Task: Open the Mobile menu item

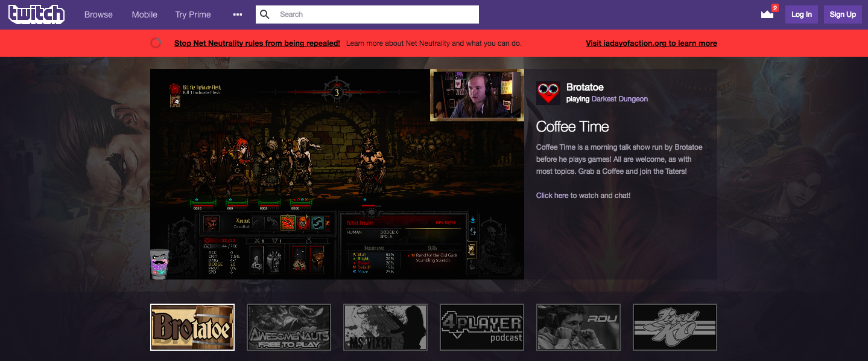Action: (144, 14)
